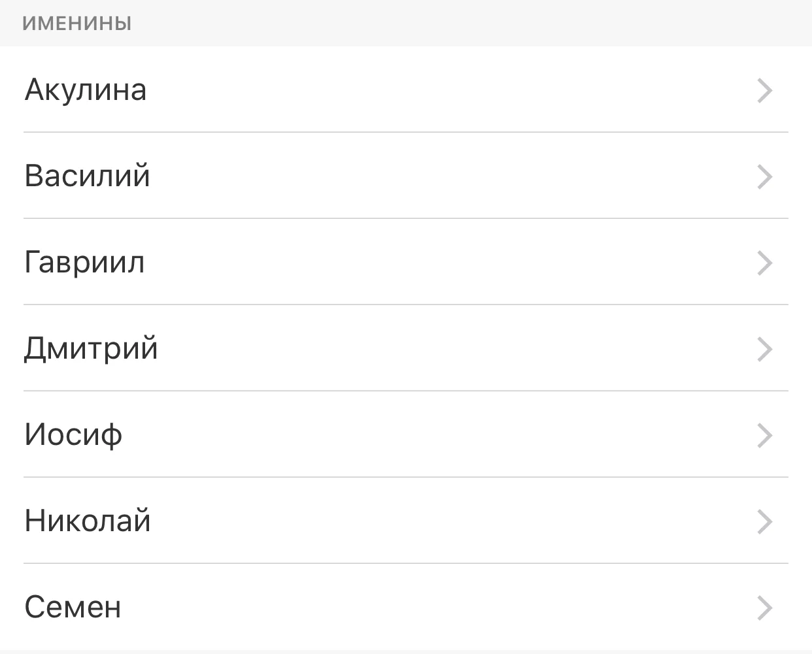The height and width of the screenshot is (654, 812).
Task: Click the right arrow for Дмитрий
Action: (x=764, y=350)
